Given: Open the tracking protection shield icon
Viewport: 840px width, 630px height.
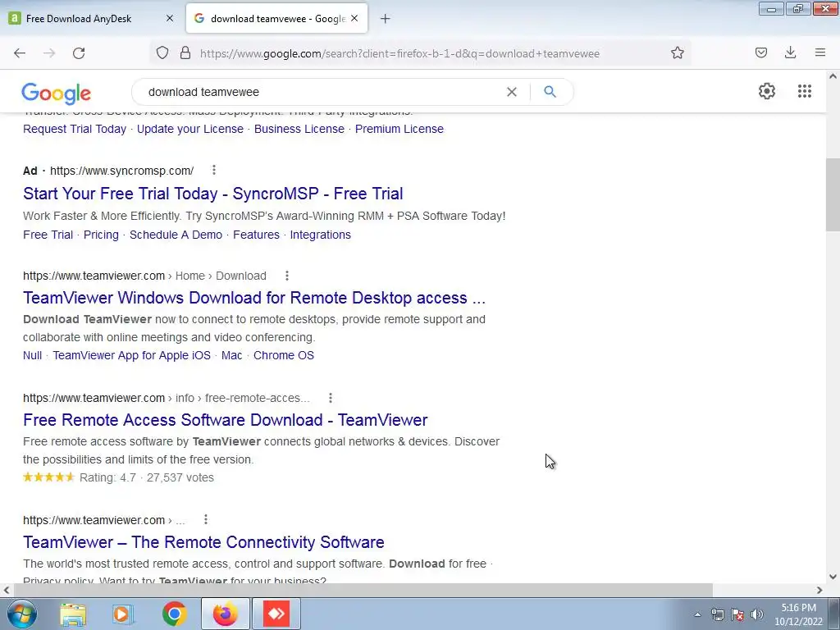Looking at the screenshot, I should tap(162, 53).
